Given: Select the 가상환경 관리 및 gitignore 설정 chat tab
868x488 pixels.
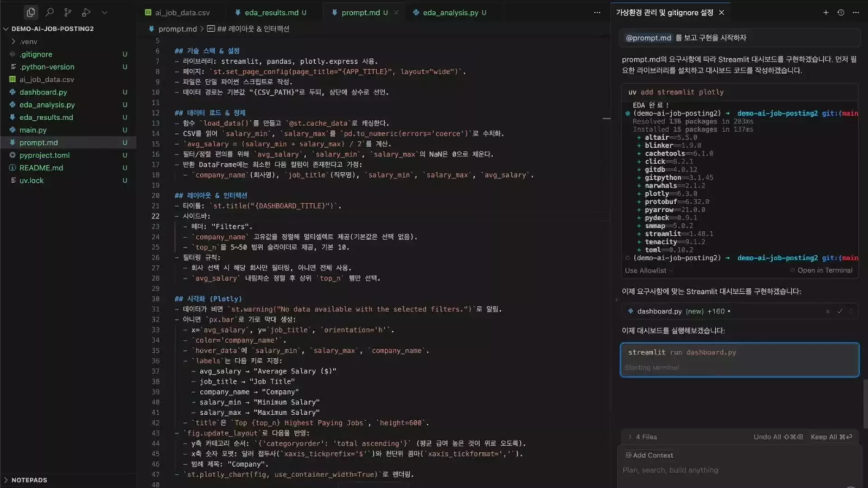Looking at the screenshot, I should pyautogui.click(x=664, y=13).
